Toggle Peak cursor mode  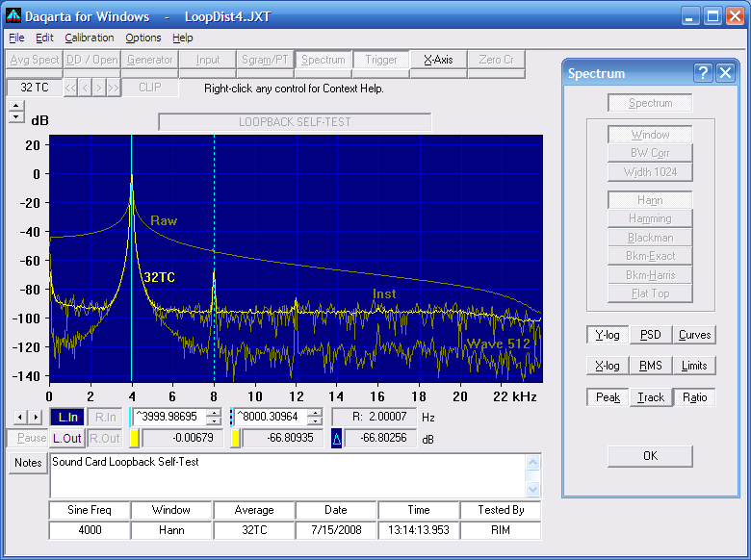(x=608, y=397)
